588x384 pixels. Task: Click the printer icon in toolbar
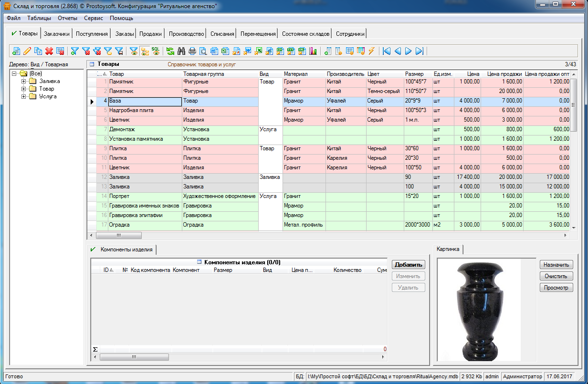click(192, 51)
